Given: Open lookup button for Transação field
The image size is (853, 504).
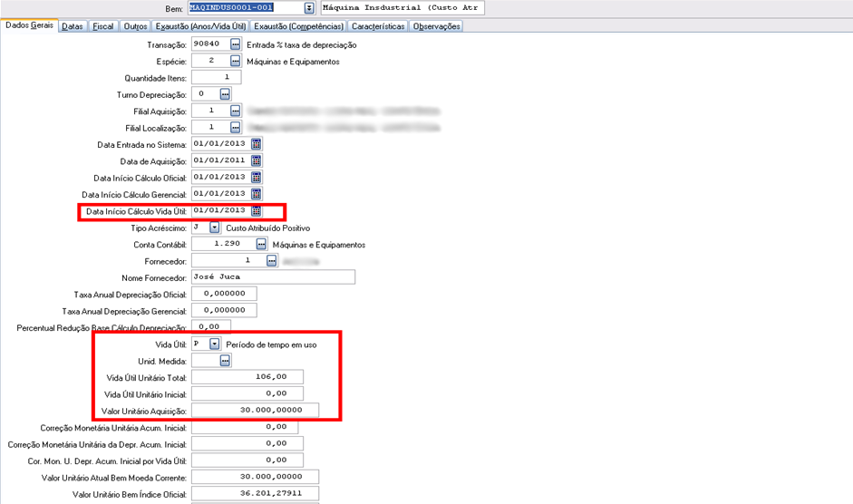Looking at the screenshot, I should click(x=235, y=44).
